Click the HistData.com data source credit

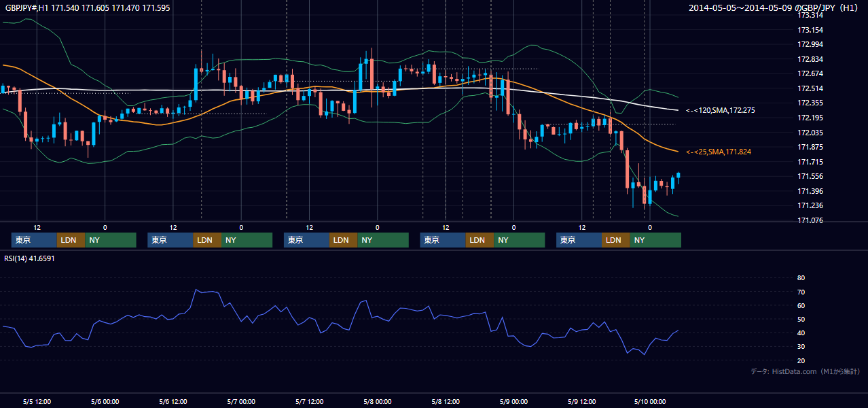[805, 371]
